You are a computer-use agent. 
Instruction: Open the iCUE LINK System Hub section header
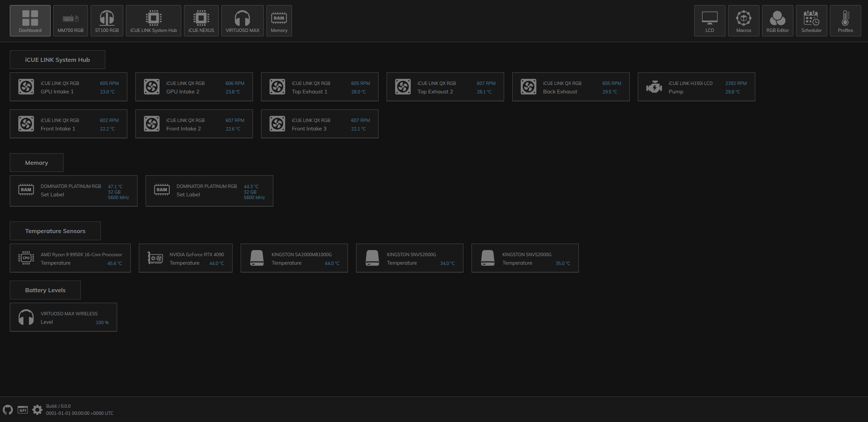(57, 60)
